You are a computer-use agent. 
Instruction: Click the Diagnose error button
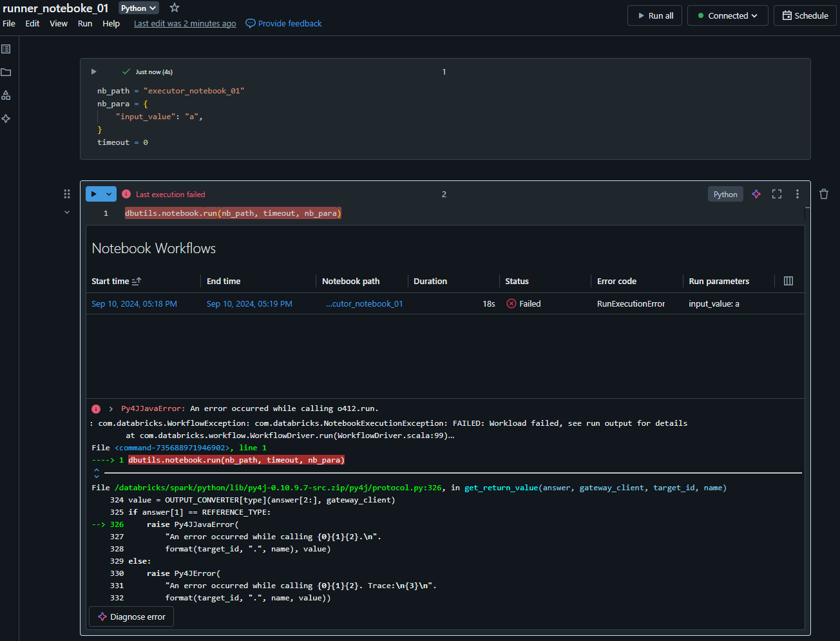click(131, 617)
